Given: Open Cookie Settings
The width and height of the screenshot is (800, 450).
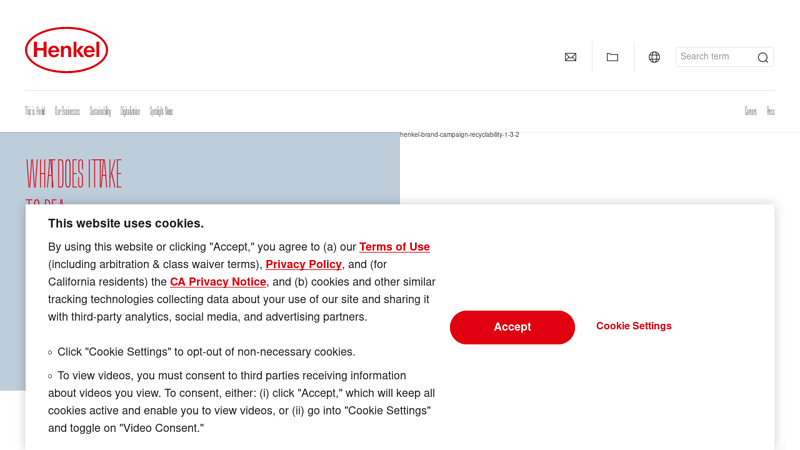Looking at the screenshot, I should [634, 326].
